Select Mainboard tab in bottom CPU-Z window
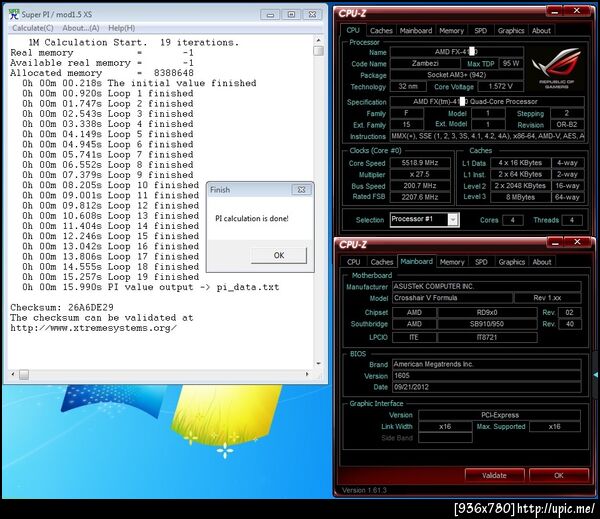This screenshot has width=600, height=519. coord(416,261)
